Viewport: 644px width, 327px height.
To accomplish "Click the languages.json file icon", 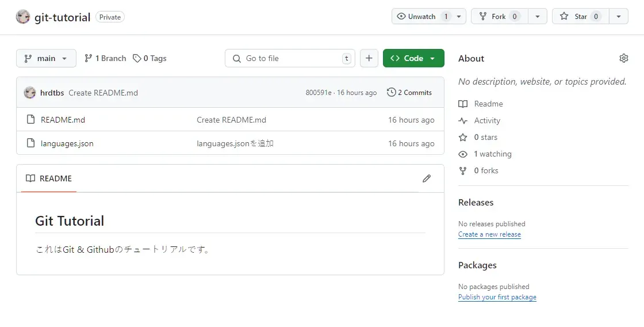I will [x=30, y=143].
